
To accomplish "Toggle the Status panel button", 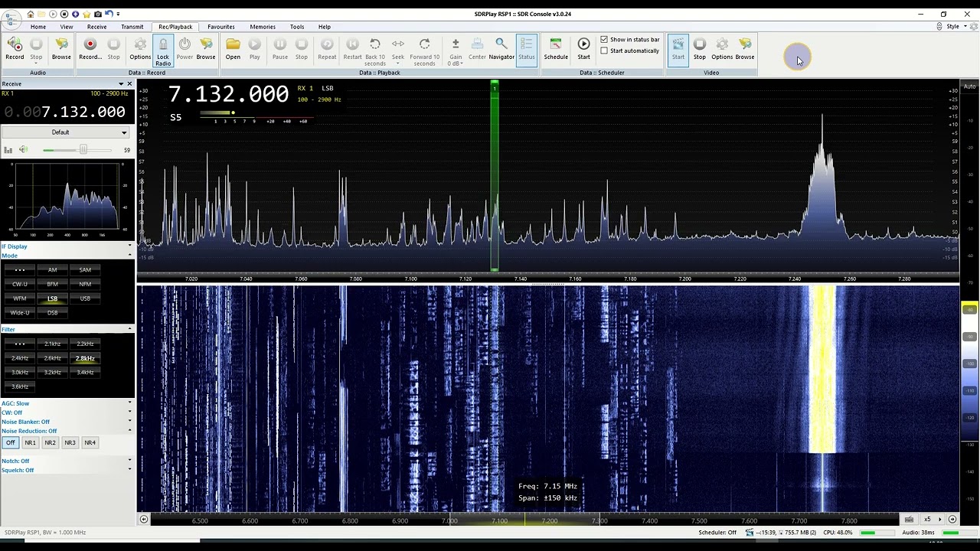I will click(527, 49).
